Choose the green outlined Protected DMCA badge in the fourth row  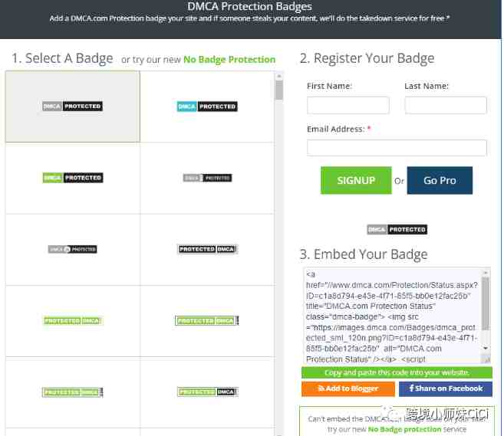tap(207, 320)
